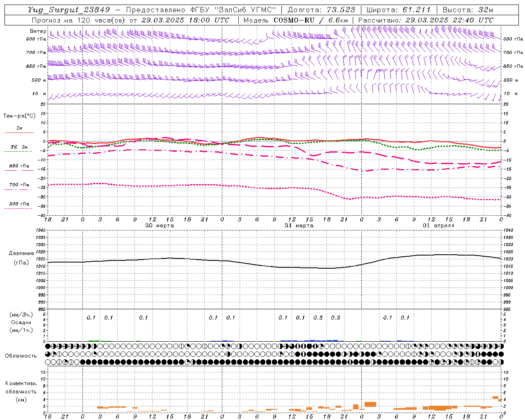The height and width of the screenshot is (420, 525).
Task: Click the left 850 гПа wind level label
Action: click(x=36, y=66)
